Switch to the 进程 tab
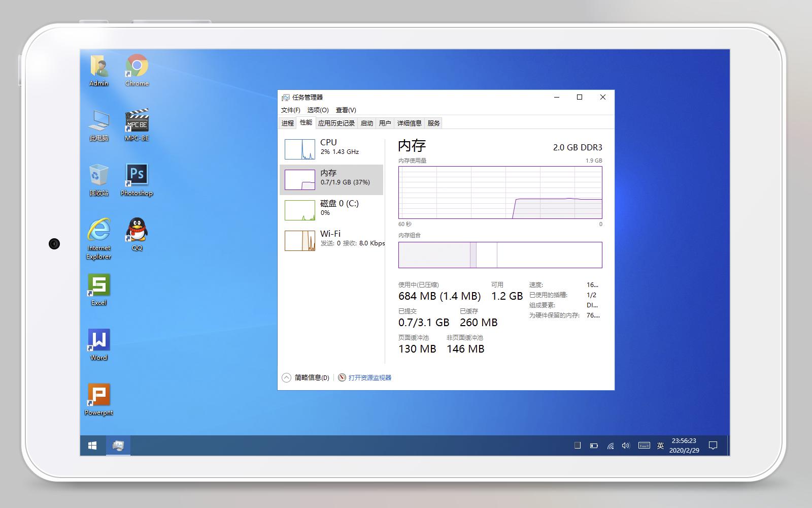 (x=287, y=122)
